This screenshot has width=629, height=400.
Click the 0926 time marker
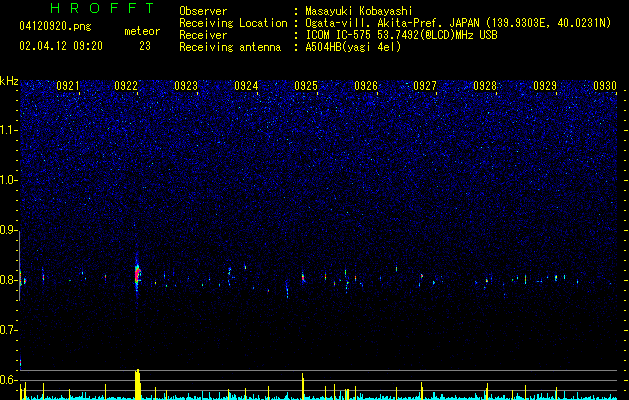366,86
